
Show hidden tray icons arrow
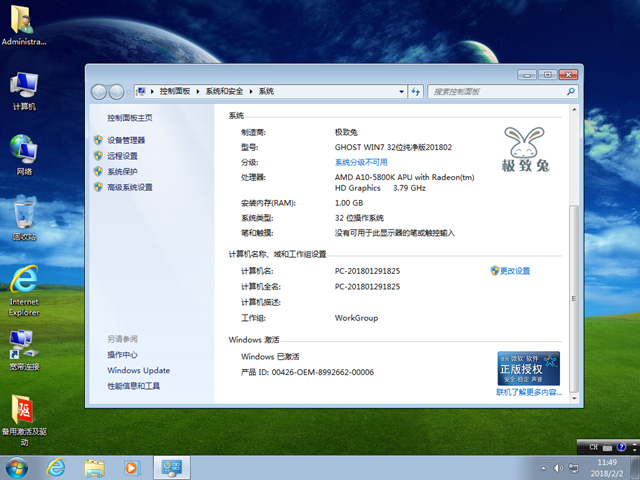(543, 468)
